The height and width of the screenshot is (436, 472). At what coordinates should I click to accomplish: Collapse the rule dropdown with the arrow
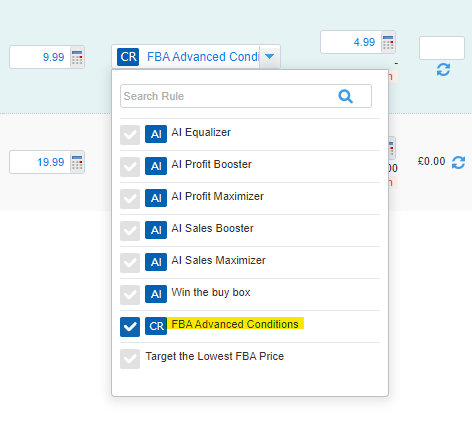pyautogui.click(x=270, y=57)
